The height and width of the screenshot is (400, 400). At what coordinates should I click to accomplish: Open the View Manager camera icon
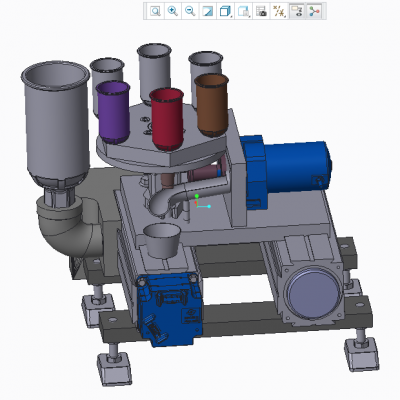point(261,11)
